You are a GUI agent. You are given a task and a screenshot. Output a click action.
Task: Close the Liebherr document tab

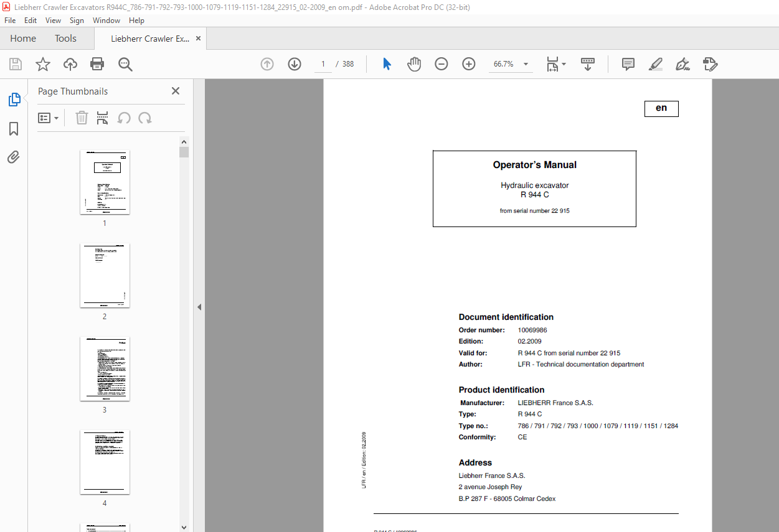[199, 39]
